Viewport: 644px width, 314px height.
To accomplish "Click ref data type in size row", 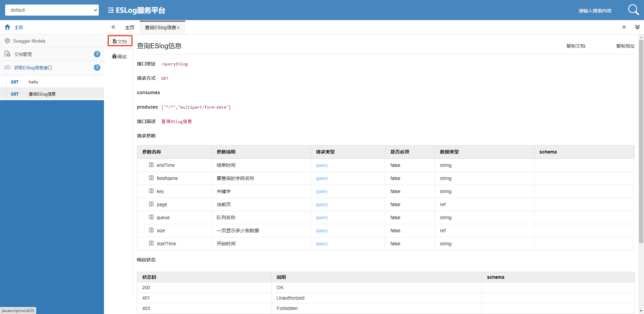I will 443,231.
